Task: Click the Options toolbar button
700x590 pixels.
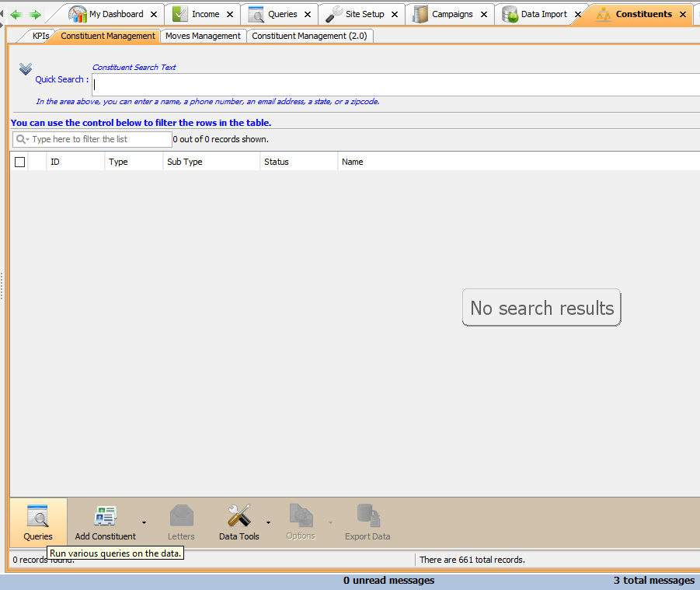Action: tap(301, 522)
